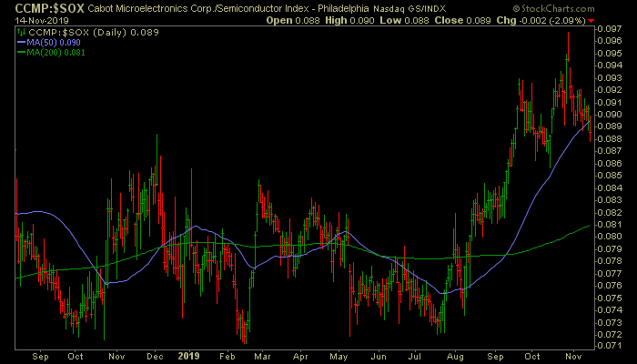Click the Nasdaq GS/INDX exchange label
Viewport: 637px width, 364px height.
click(408, 9)
